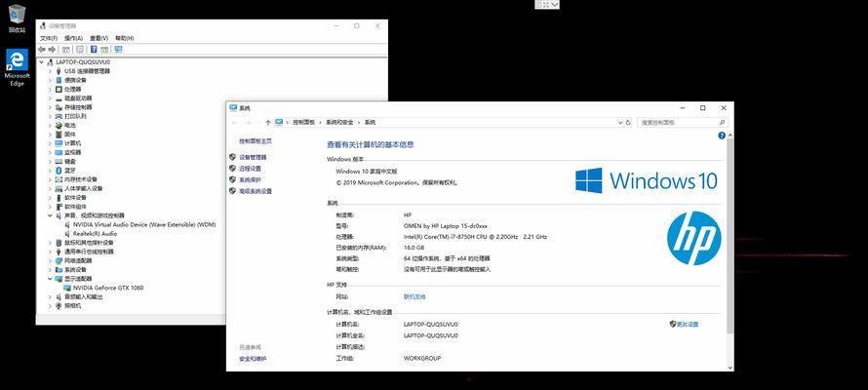This screenshot has width=868, height=390.
Task: Click the 电池 battery icon in device tree
Action: pyautogui.click(x=59, y=125)
